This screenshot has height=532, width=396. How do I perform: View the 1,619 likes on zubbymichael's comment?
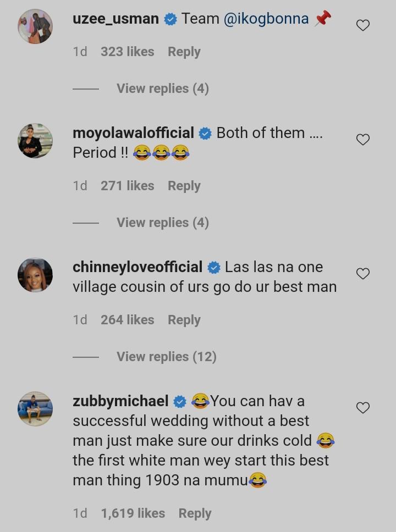click(x=133, y=513)
